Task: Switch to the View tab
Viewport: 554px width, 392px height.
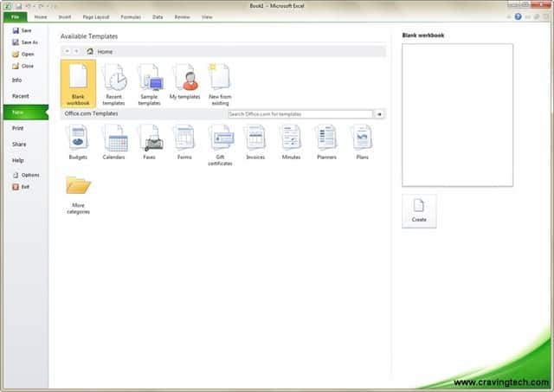Action: point(207,17)
